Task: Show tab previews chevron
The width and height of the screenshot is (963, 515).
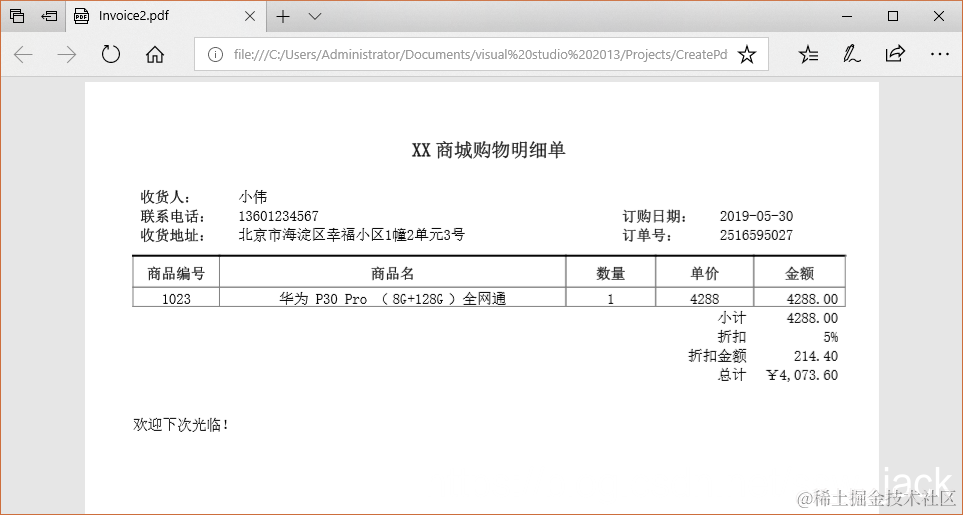Action: point(315,17)
